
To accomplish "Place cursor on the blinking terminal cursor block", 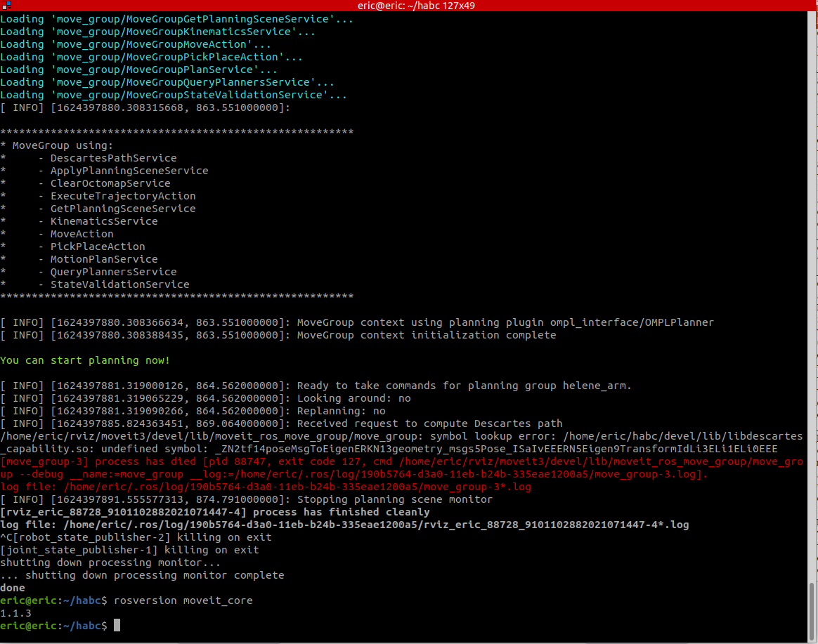I will point(117,626).
